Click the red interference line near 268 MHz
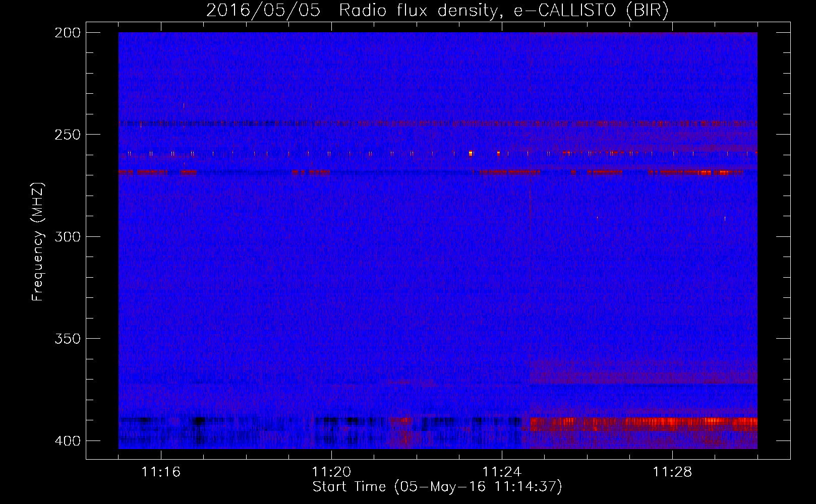816x504 pixels. pos(438,172)
